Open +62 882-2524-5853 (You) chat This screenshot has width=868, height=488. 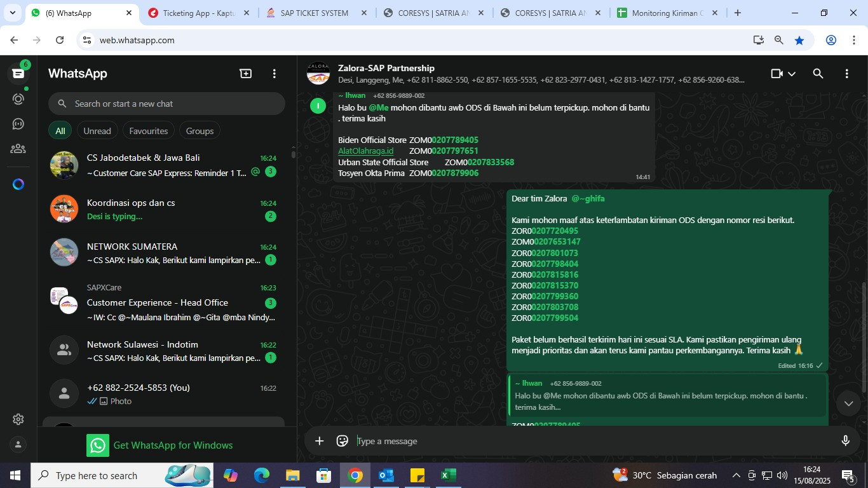(166, 394)
